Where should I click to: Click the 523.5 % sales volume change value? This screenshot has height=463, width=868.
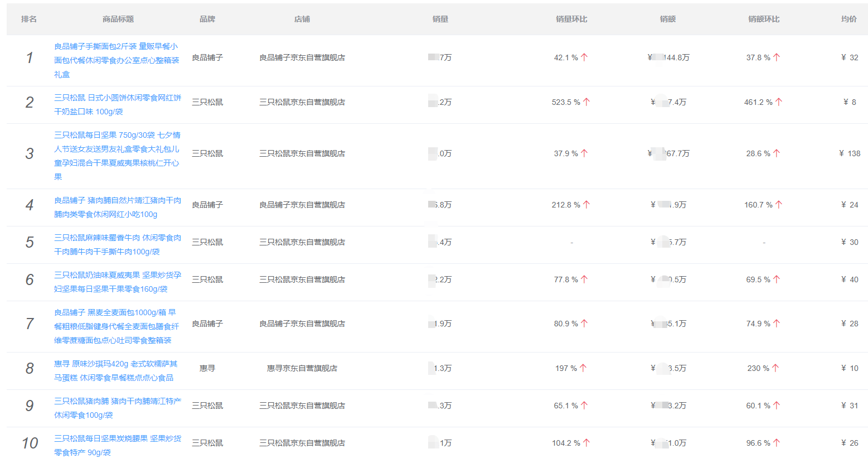click(x=566, y=102)
